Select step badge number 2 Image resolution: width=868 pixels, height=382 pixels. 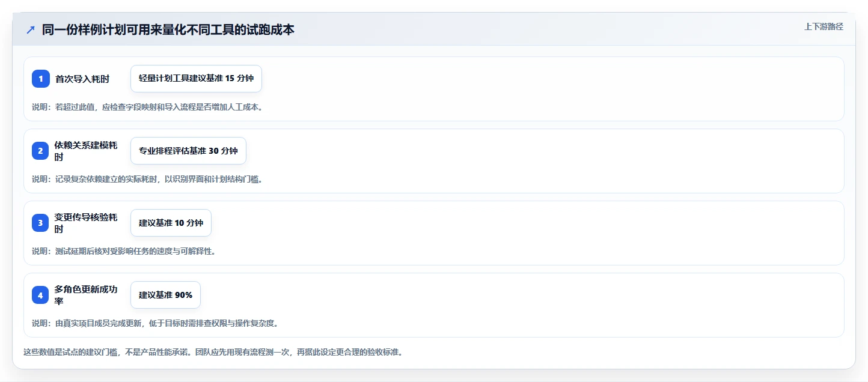(x=41, y=151)
